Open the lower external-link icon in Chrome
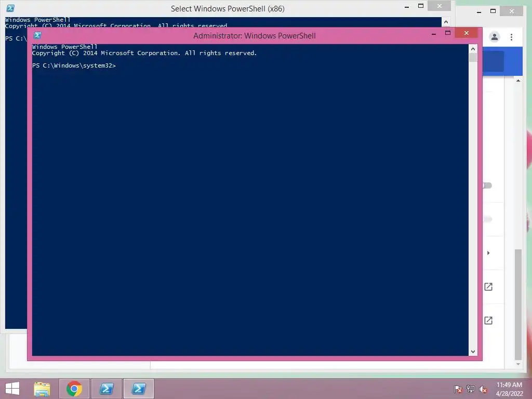This screenshot has width=532, height=399. coord(488,320)
